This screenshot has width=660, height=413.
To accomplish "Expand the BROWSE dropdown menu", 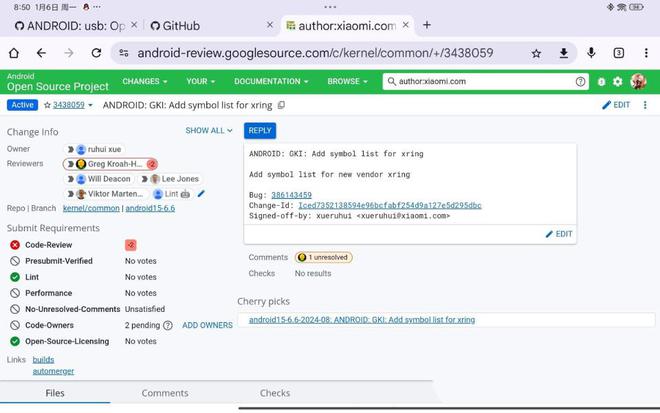I will 347,82.
